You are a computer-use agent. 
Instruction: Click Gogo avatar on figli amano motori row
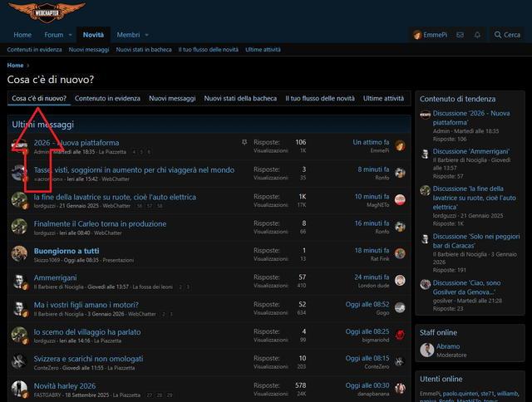(400, 307)
